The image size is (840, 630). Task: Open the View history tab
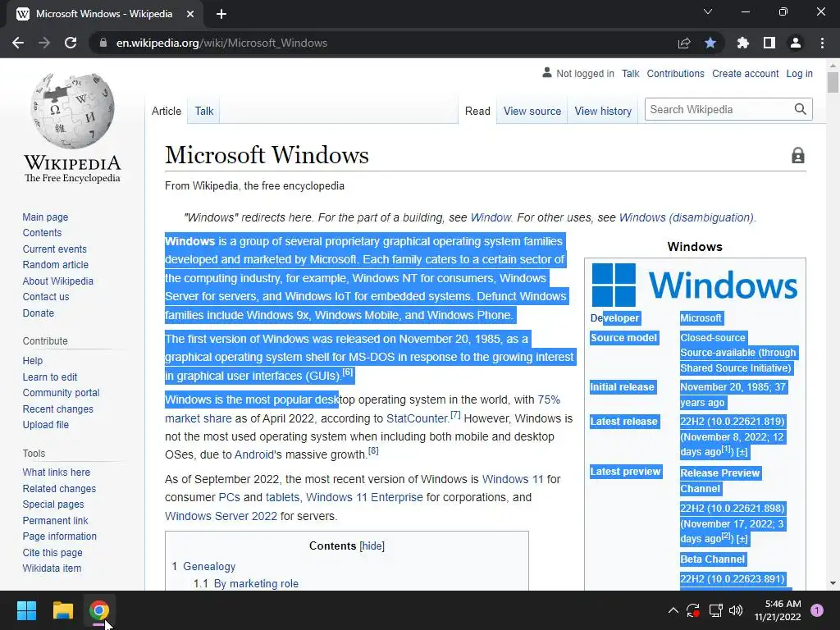(x=603, y=111)
